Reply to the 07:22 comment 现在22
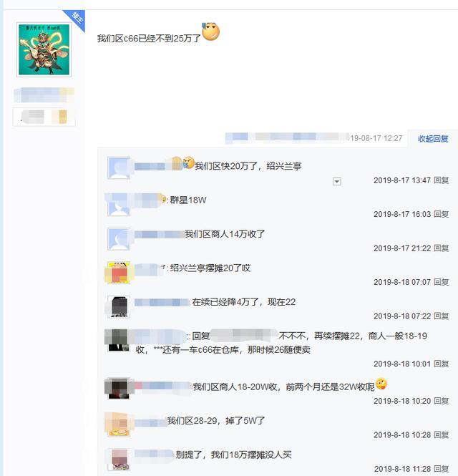This screenshot has height=476, width=458. coord(441,316)
